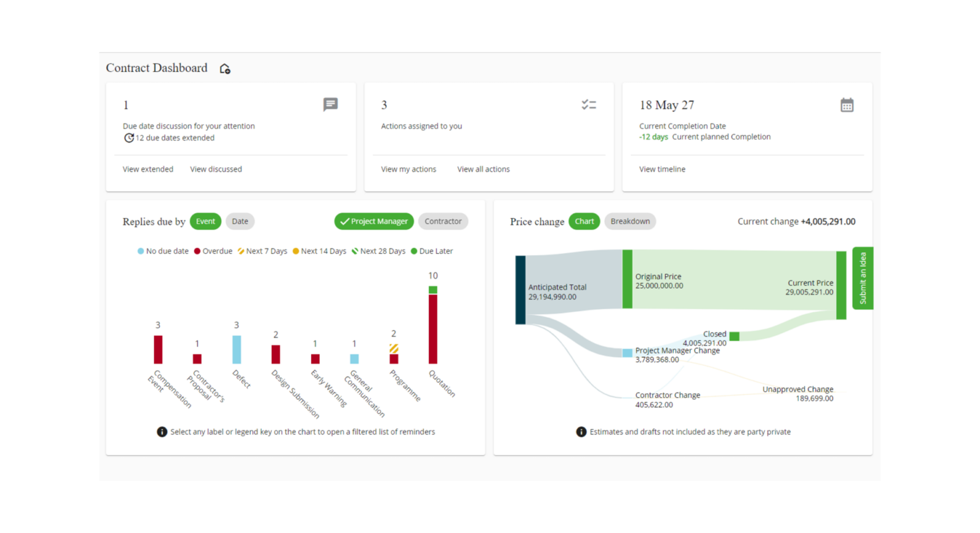Click the Project Manager Change blue node
This screenshot has height=533, width=980.
[627, 353]
